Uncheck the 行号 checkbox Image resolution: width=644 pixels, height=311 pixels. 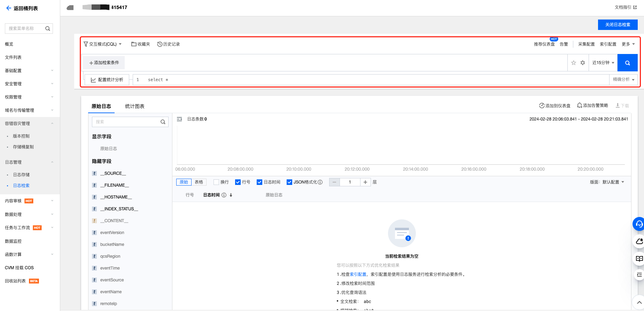238,182
